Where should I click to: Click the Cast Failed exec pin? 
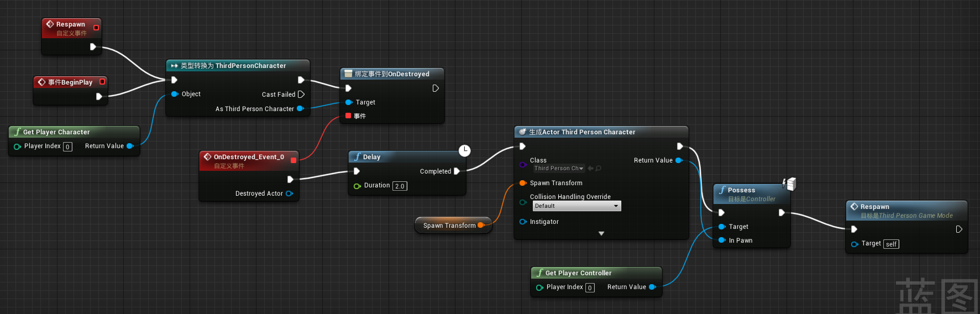[x=301, y=95]
